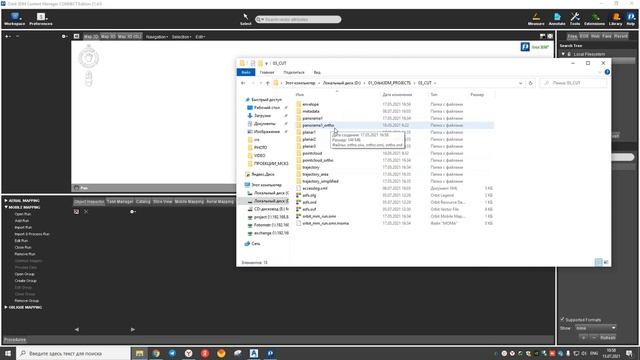Click the Windows Start button
Image resolution: width=640 pixels, height=360 pixels.
coord(8,353)
